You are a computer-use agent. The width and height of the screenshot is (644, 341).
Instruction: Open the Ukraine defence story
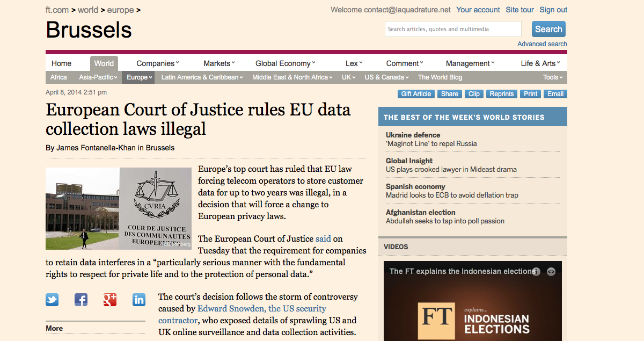(431, 139)
